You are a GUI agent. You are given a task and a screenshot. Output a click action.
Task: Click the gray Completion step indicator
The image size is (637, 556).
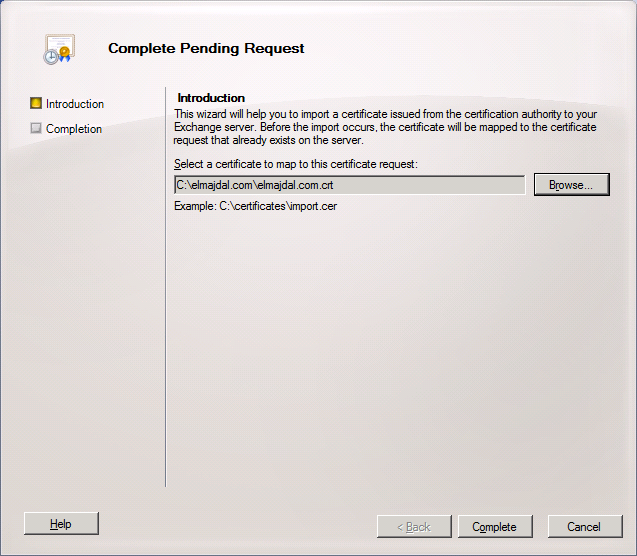point(36,128)
